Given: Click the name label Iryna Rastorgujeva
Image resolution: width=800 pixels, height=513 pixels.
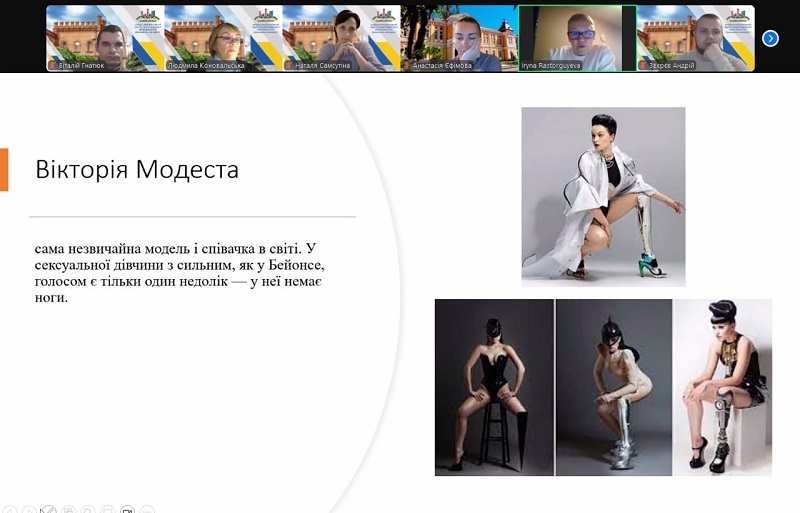Looking at the screenshot, I should (551, 66).
